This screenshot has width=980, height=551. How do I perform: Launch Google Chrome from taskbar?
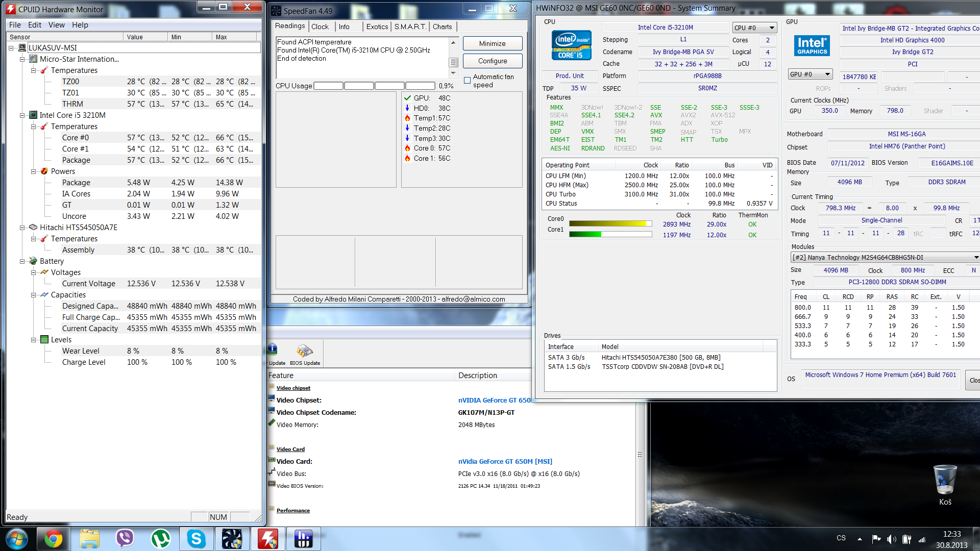pos(54,539)
